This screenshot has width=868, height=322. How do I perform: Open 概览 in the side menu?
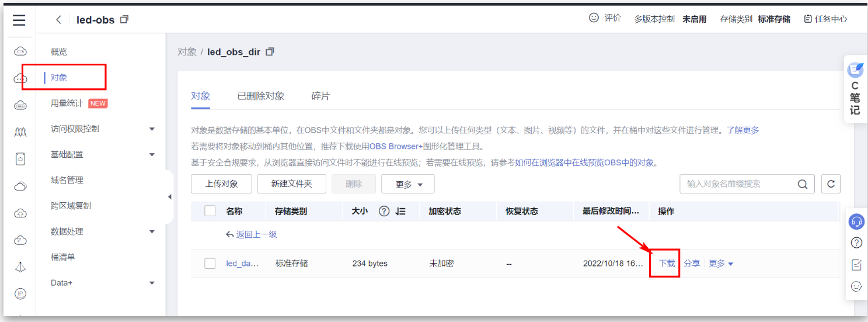click(59, 52)
